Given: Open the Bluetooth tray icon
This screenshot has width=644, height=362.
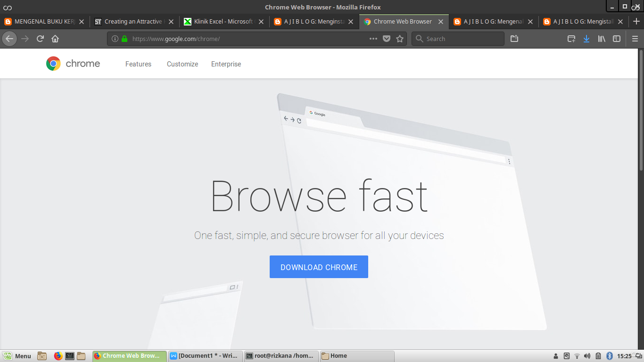Looking at the screenshot, I should pos(609,356).
